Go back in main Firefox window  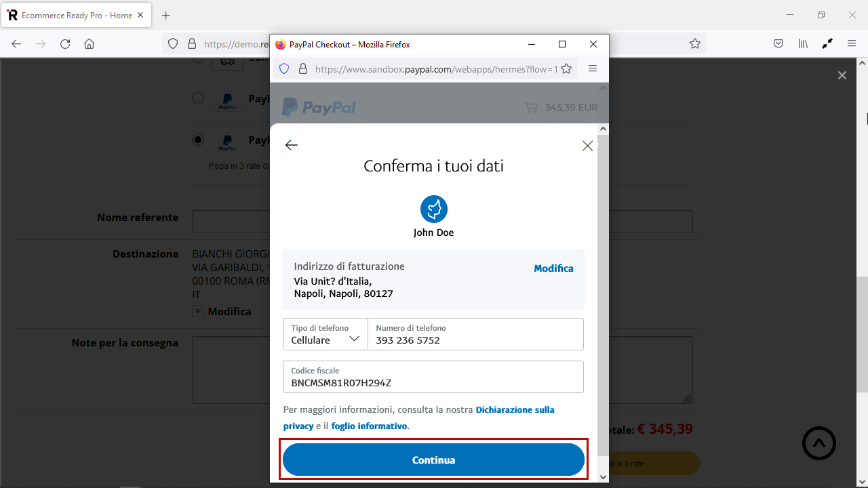pos(16,43)
